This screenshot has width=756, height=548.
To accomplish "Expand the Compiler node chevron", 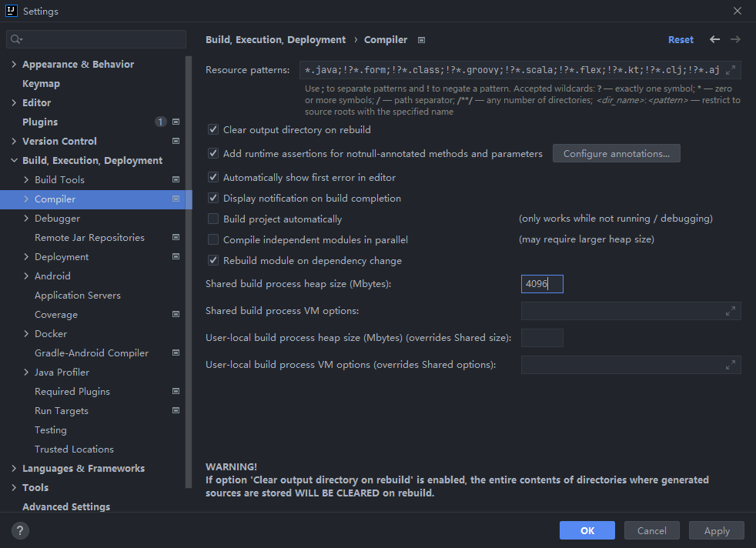I will click(x=26, y=199).
